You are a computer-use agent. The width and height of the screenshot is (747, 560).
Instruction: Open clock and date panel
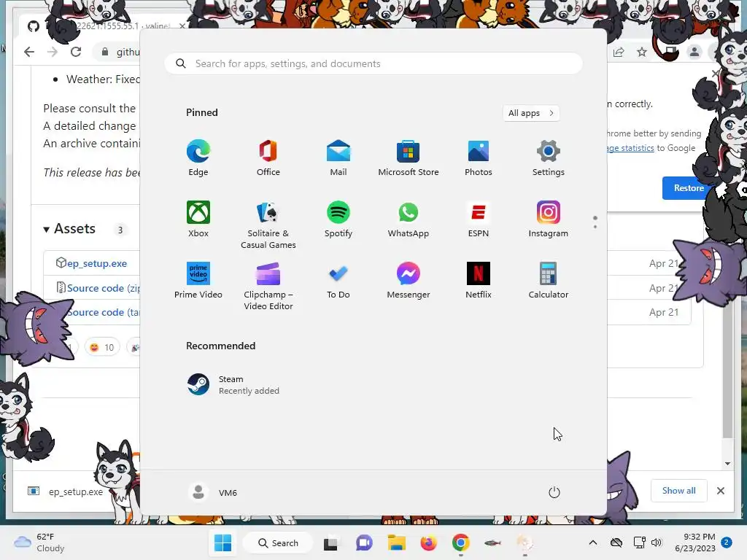click(695, 542)
